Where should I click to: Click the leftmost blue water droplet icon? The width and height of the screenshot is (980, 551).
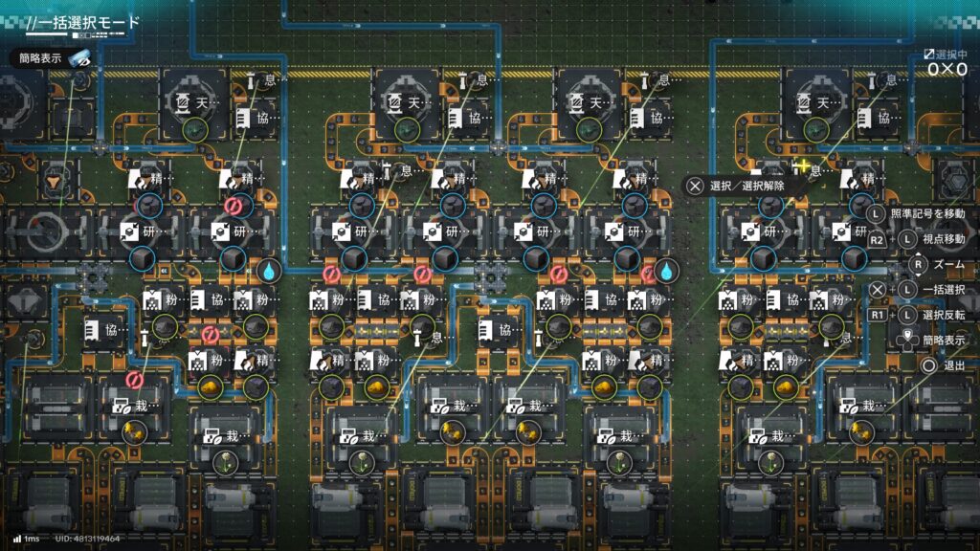pyautogui.click(x=271, y=272)
